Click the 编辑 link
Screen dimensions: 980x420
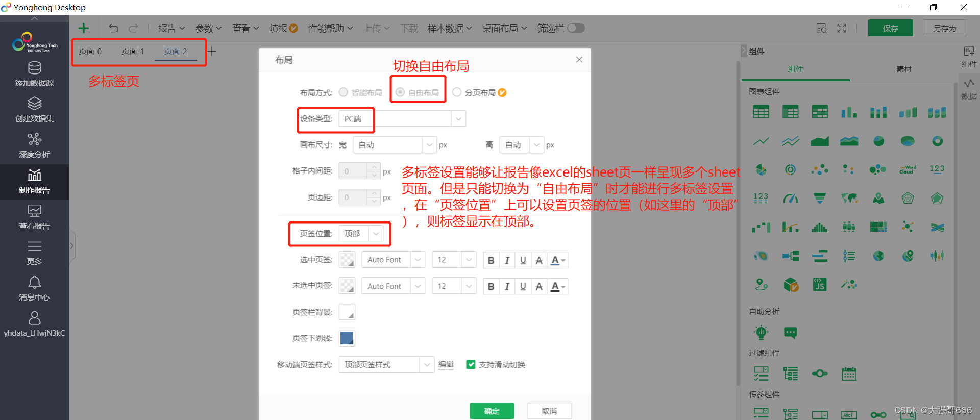[x=446, y=364]
